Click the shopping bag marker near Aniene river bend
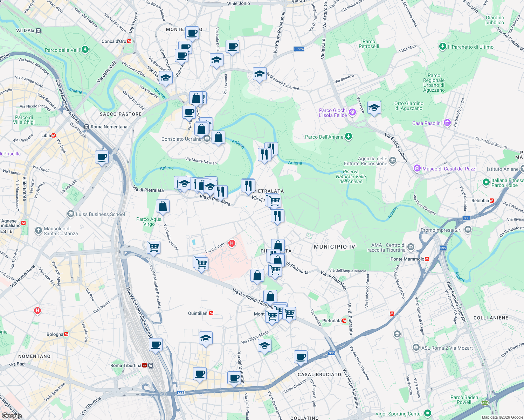The image size is (524, 420). click(218, 138)
